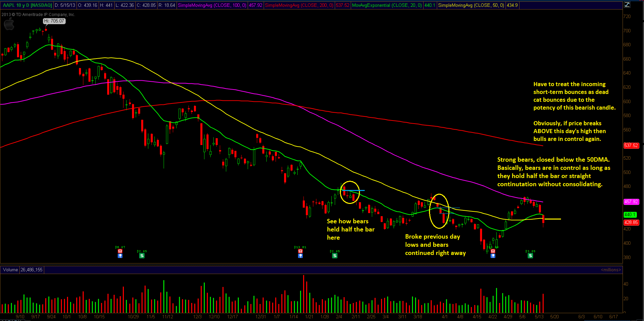Click the D: 5/15/13 date field
Screen dimensions: 644x321
(65, 5)
